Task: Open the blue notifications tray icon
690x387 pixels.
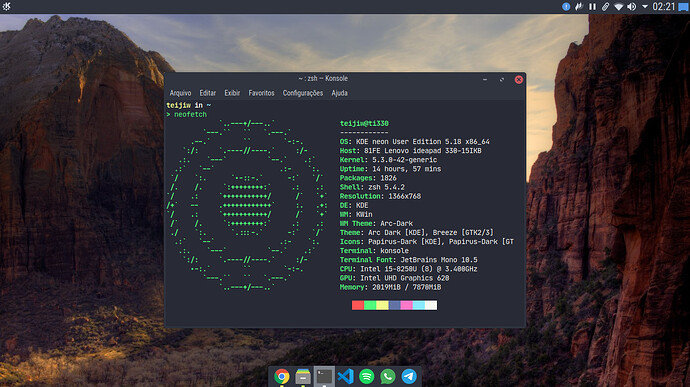Action: coord(566,7)
